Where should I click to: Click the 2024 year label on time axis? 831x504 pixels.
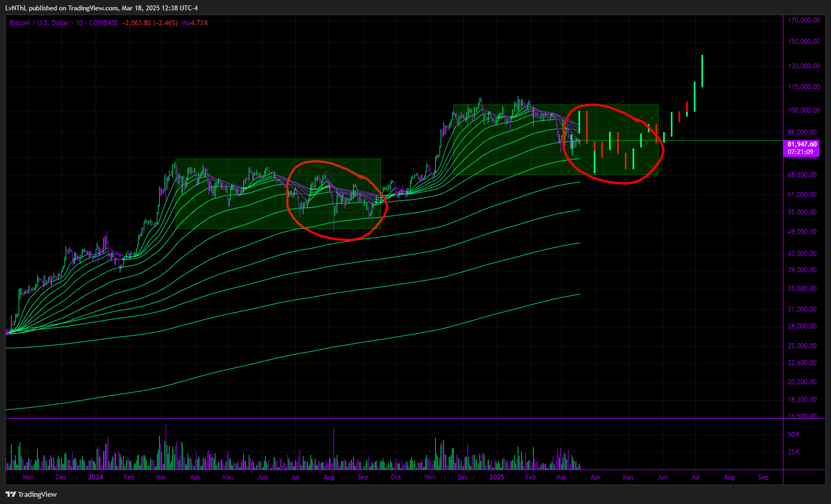[x=95, y=477]
